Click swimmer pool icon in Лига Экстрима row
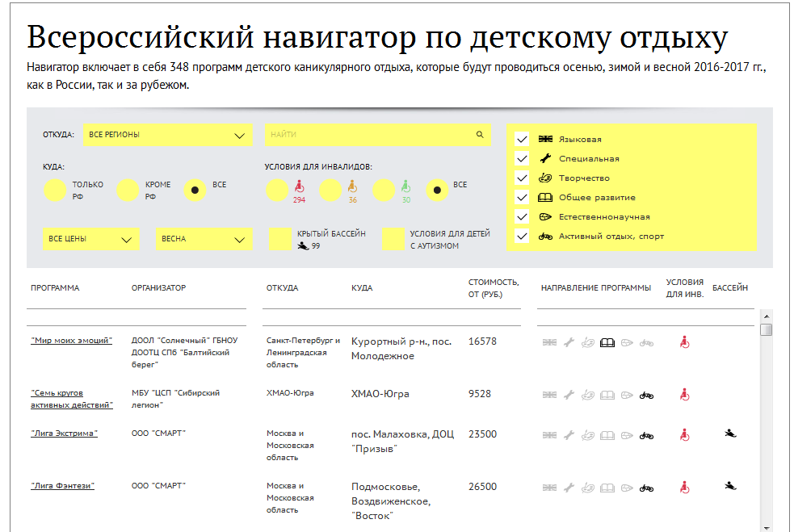794x532 pixels. point(730,434)
